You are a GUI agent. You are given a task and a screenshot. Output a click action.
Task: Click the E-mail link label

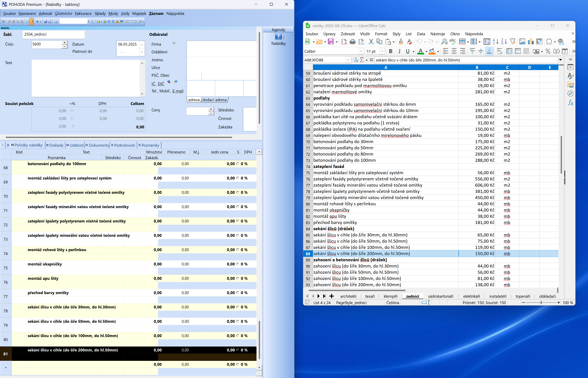coord(178,91)
